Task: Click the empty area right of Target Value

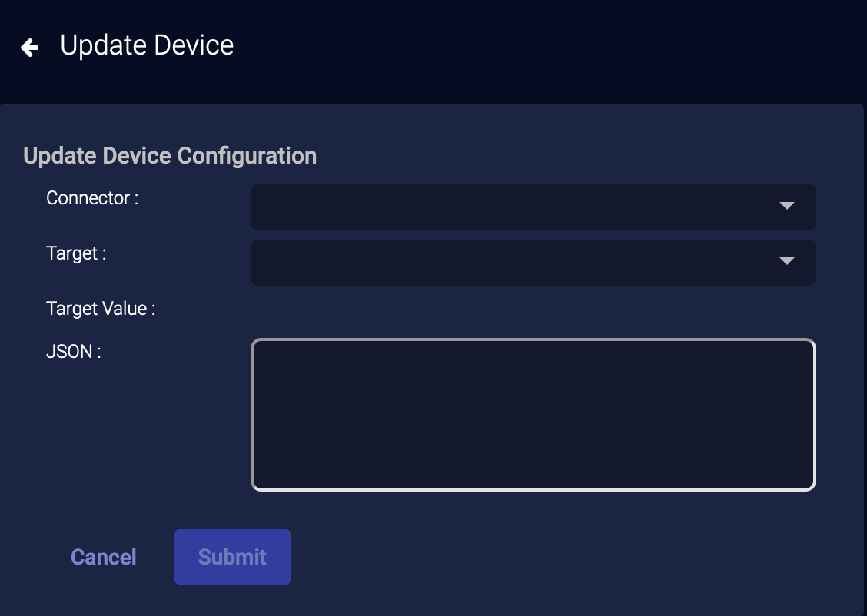Action: tap(530, 310)
